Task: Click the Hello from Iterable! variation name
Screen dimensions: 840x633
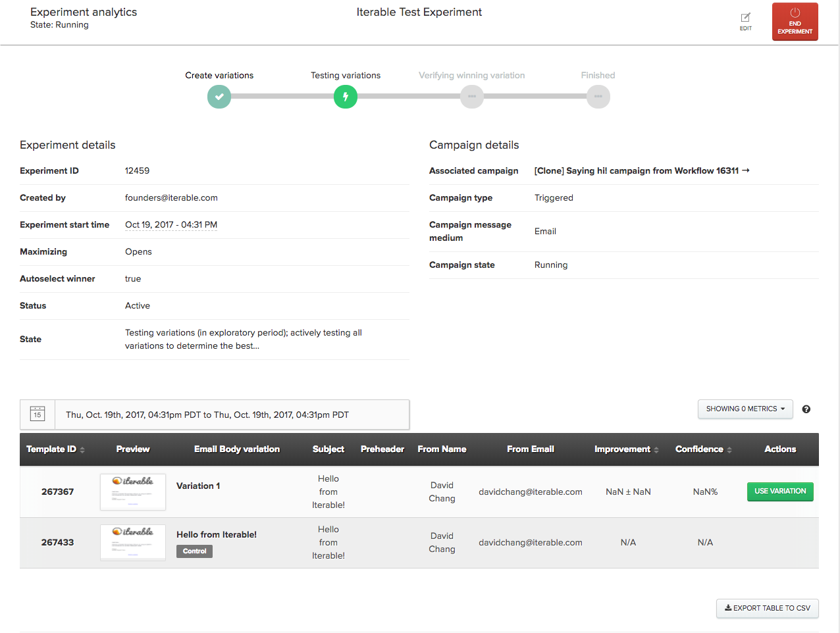Action: 217,534
